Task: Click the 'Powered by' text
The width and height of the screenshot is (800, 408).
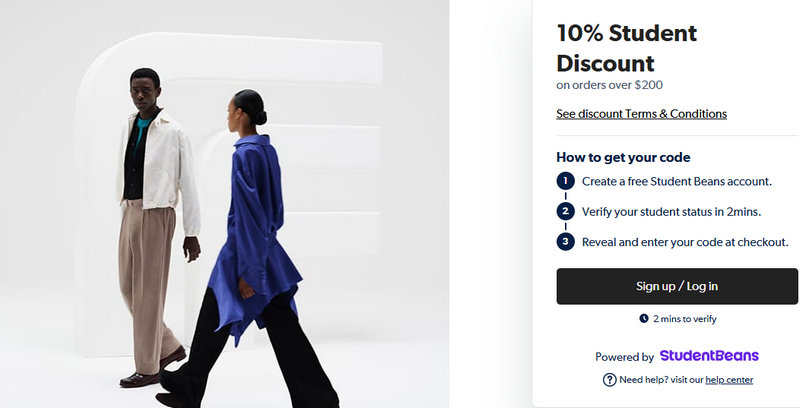Action: tap(624, 357)
